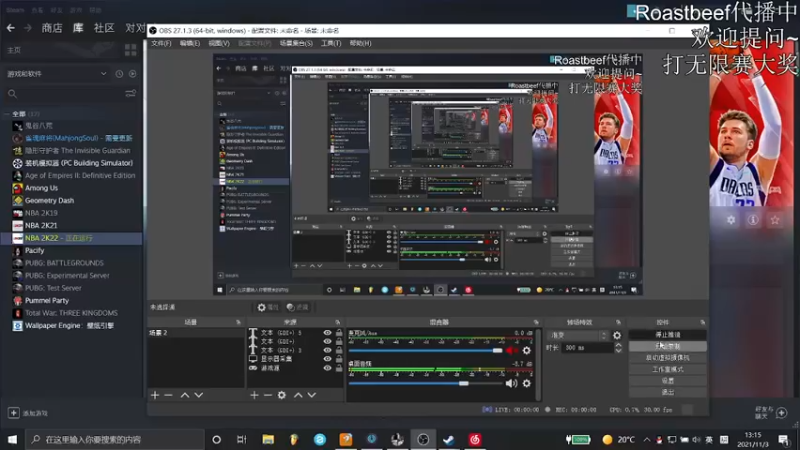Open OBS 视图(V) menu

219,43
